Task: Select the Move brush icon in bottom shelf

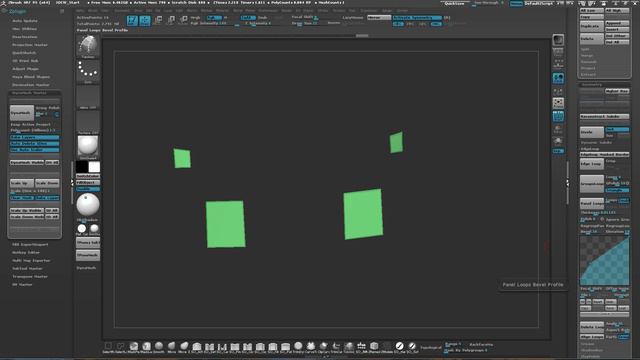Action: (x=171, y=347)
